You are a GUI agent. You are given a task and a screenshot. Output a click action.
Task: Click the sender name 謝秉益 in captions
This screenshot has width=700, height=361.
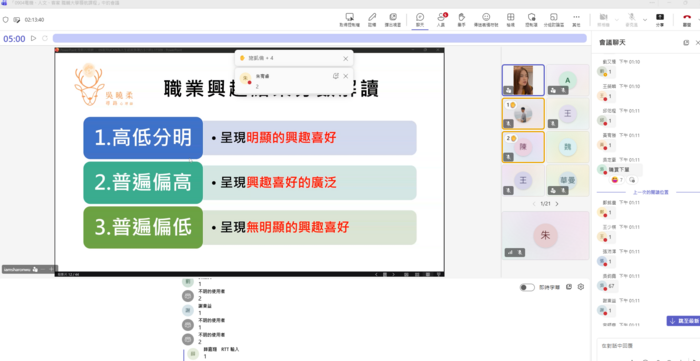[205, 306]
